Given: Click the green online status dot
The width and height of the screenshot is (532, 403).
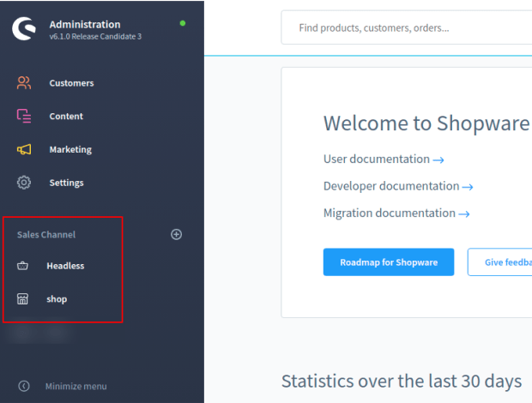Looking at the screenshot, I should (x=183, y=23).
